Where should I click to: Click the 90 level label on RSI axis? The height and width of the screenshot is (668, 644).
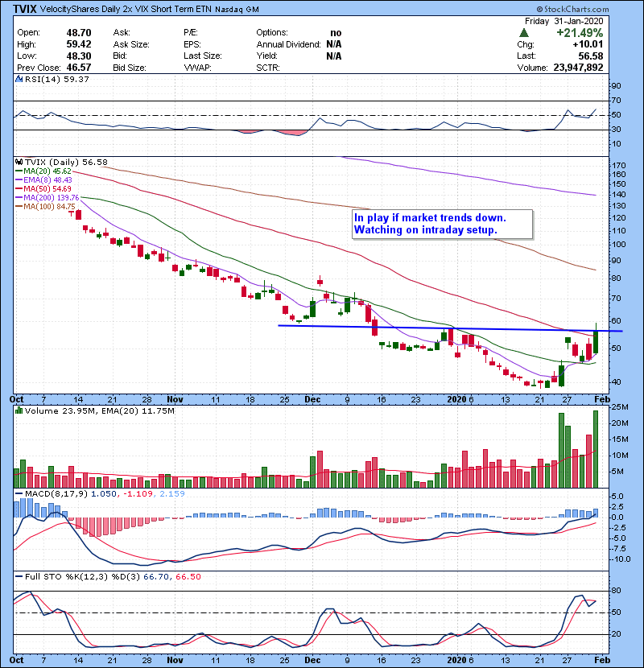tap(617, 85)
